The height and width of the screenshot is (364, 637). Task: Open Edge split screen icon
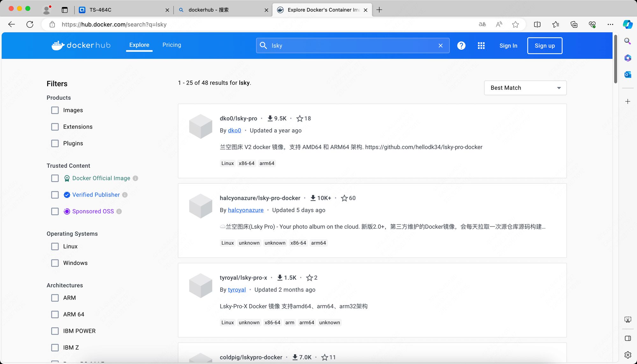pyautogui.click(x=537, y=25)
